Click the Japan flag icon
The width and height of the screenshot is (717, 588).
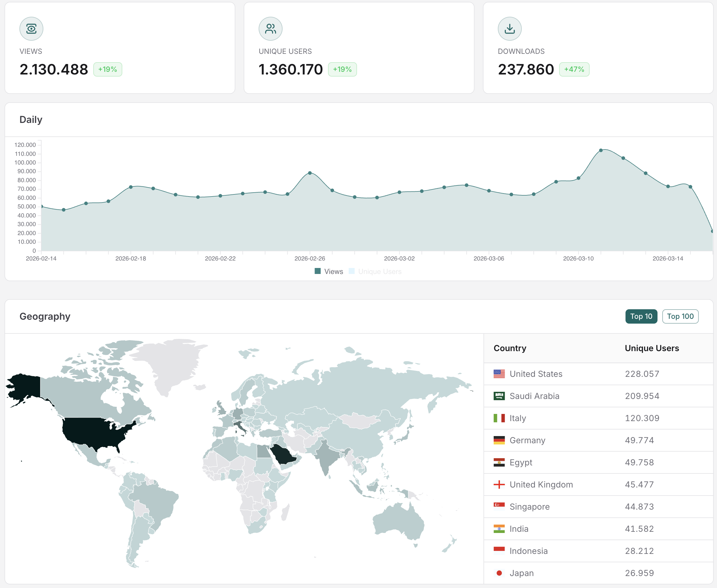click(x=499, y=573)
